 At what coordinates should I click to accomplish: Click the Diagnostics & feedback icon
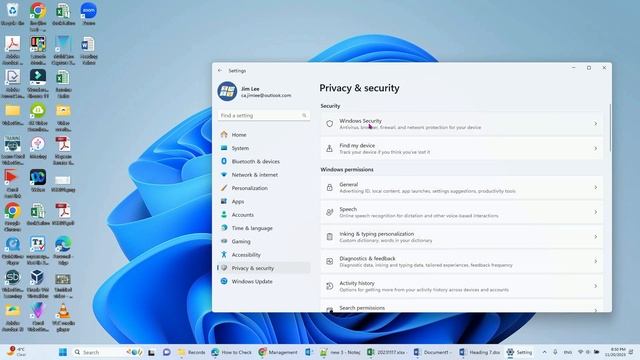pyautogui.click(x=329, y=261)
